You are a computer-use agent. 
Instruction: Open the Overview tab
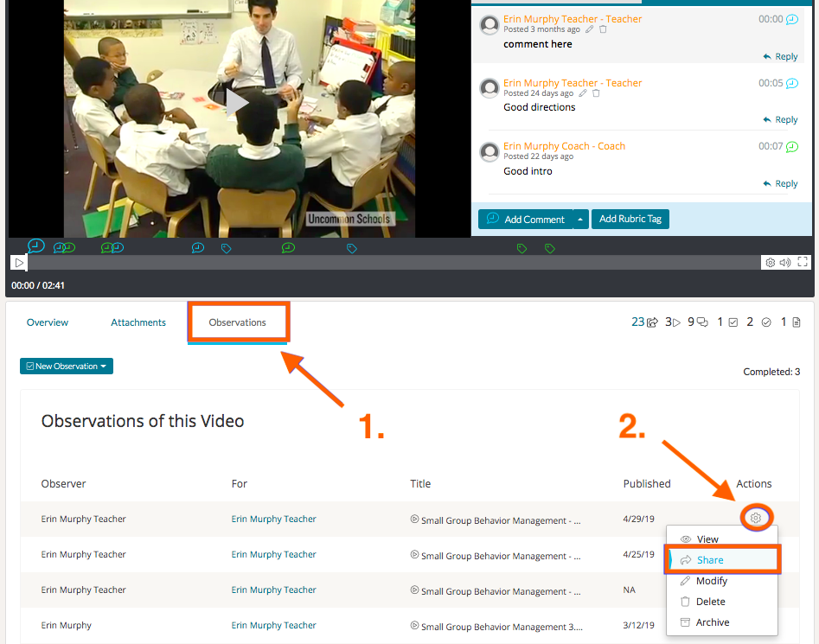pyautogui.click(x=48, y=322)
